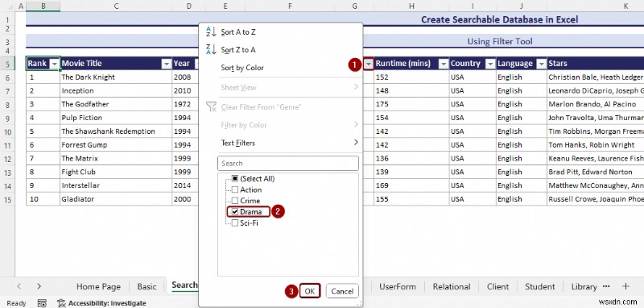Click the filter Search input box

288,163
